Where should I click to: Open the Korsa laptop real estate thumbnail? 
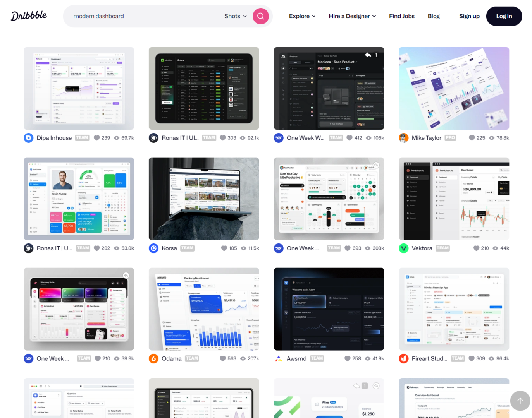click(x=204, y=199)
